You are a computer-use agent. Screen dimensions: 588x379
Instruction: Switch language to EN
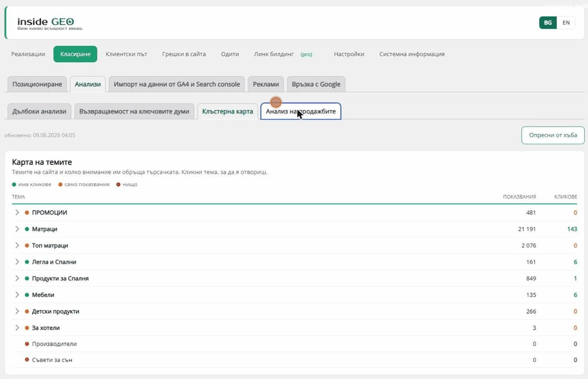(566, 23)
